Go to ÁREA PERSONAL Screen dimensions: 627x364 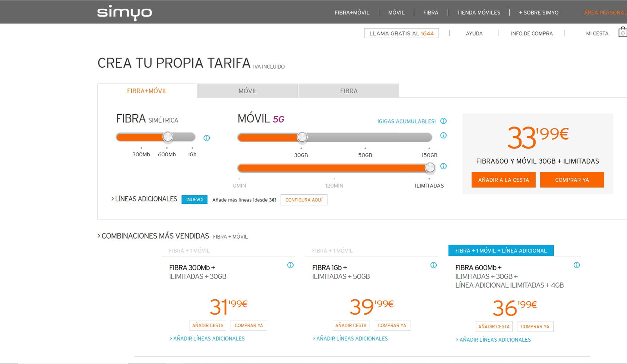[605, 13]
